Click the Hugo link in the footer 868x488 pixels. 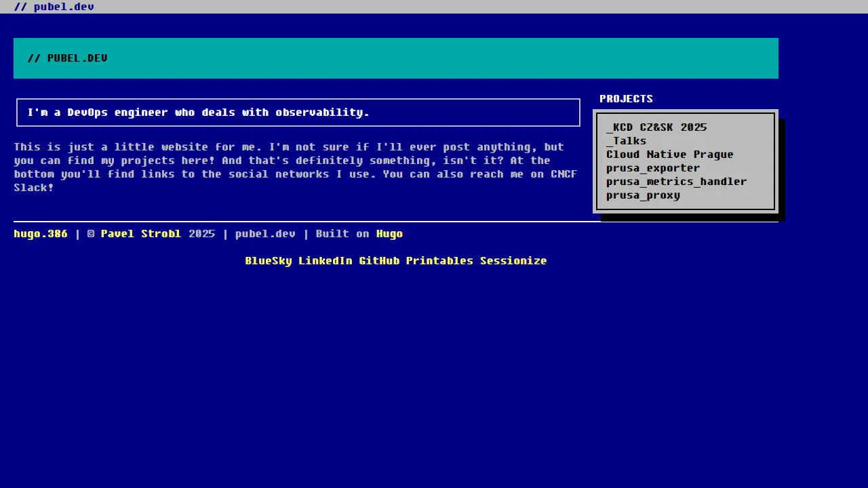[x=389, y=234]
